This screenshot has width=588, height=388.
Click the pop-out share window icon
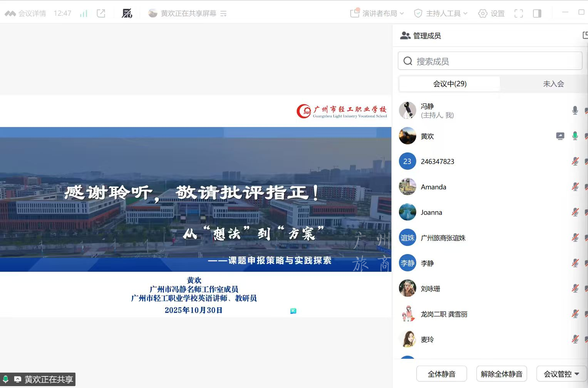[101, 13]
